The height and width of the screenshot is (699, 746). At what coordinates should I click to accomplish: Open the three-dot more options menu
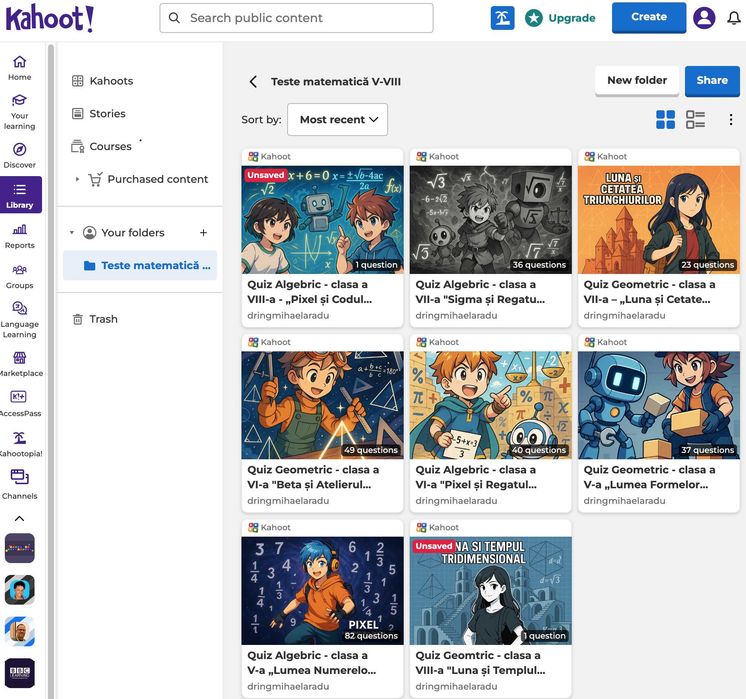(x=731, y=119)
